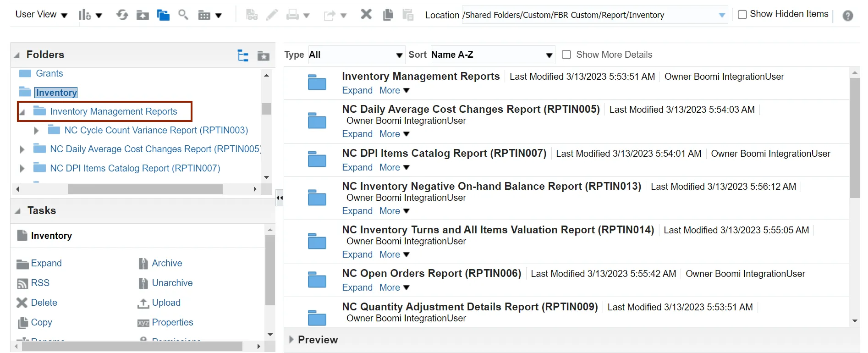Image resolution: width=868 pixels, height=353 pixels.
Task: Expand the Preview panel
Action: [x=291, y=340]
